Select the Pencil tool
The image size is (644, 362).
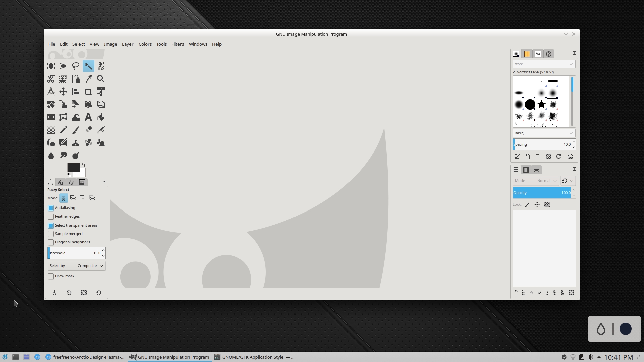tap(63, 130)
